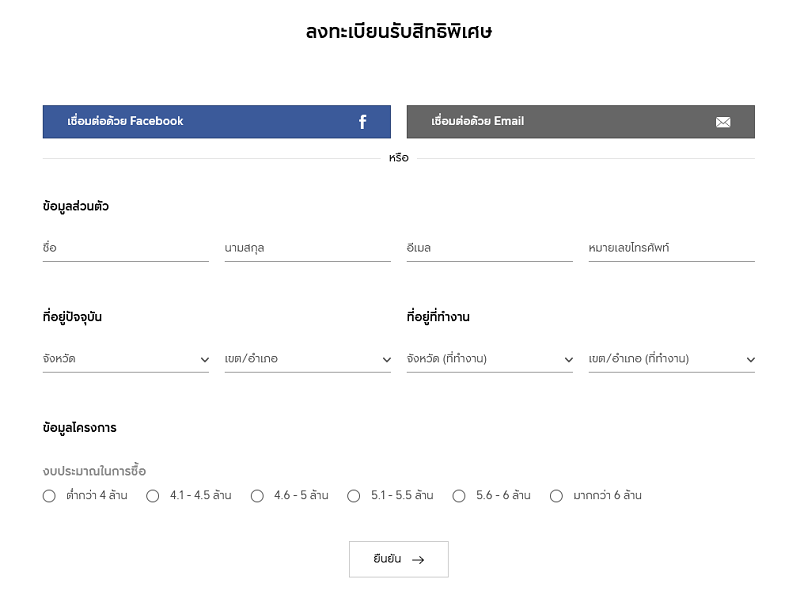Click the chevron on the จังหวัด dropdown
800x602 pixels.
[205, 360]
